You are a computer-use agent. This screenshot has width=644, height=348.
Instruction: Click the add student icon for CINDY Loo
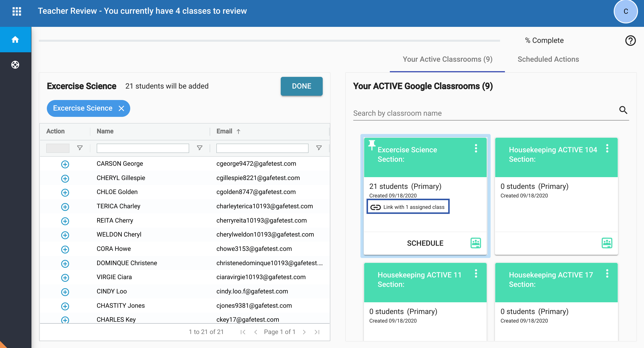coord(65,291)
